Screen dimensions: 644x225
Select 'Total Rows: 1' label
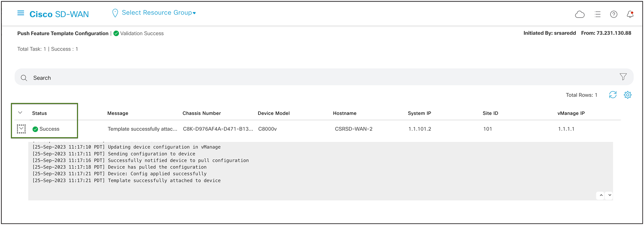582,95
